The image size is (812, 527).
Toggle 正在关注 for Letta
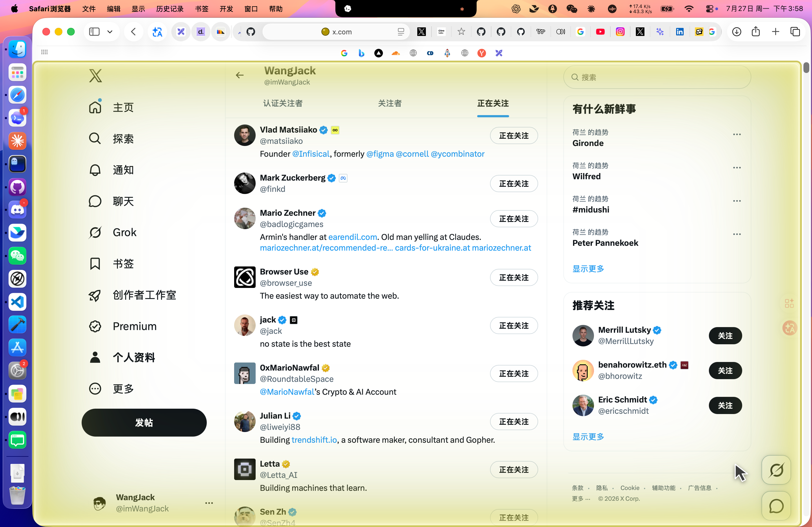tap(514, 470)
